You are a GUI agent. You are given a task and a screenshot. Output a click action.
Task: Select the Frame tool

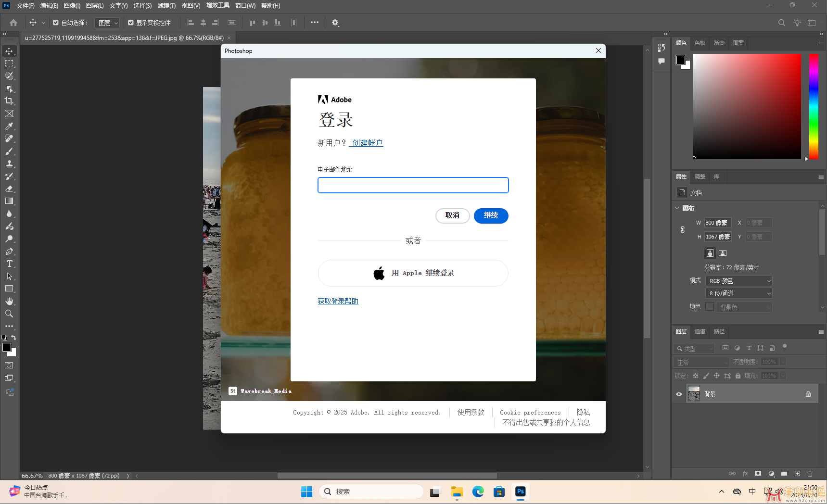[9, 113]
